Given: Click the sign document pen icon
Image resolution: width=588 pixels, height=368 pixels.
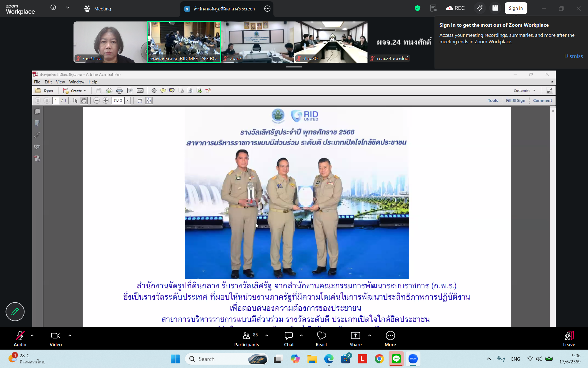Looking at the screenshot, I should [208, 90].
